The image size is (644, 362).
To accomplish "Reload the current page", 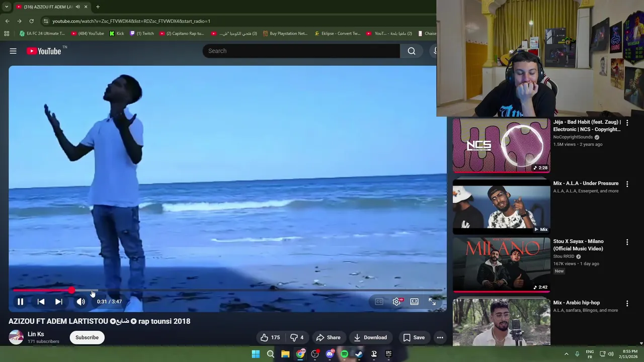I will coord(31,21).
